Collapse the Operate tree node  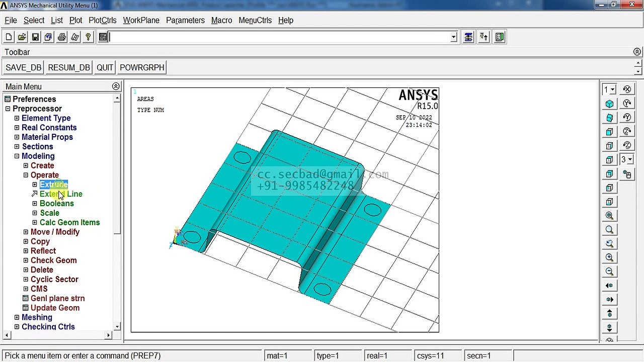click(x=26, y=175)
